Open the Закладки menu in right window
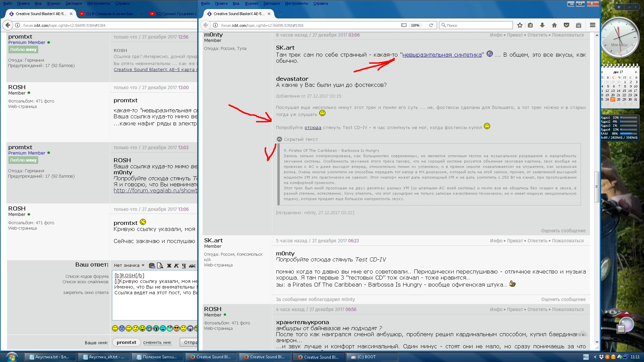 [x=271, y=3]
